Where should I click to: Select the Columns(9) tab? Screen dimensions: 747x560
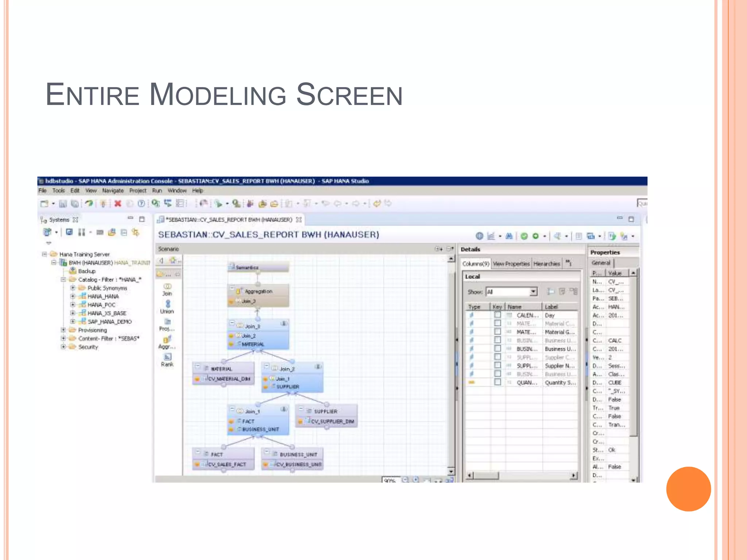coord(476,264)
